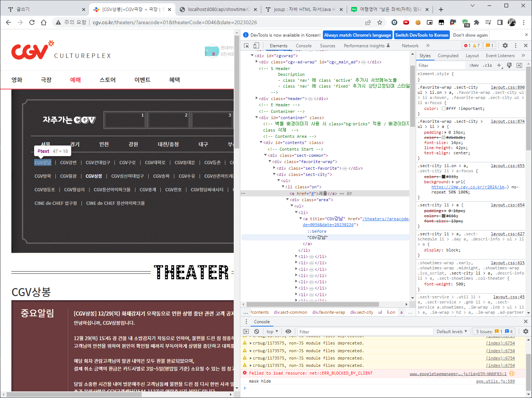Reload the current page

point(32,22)
